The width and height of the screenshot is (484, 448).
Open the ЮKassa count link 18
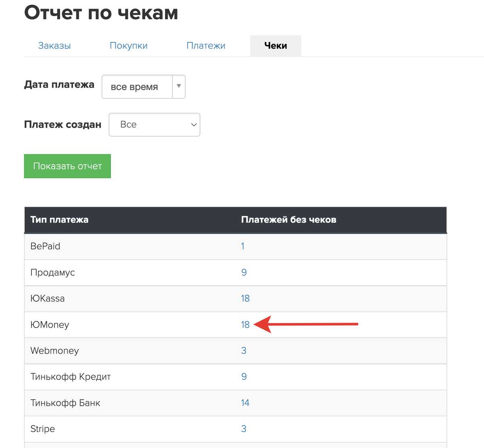pos(245,298)
